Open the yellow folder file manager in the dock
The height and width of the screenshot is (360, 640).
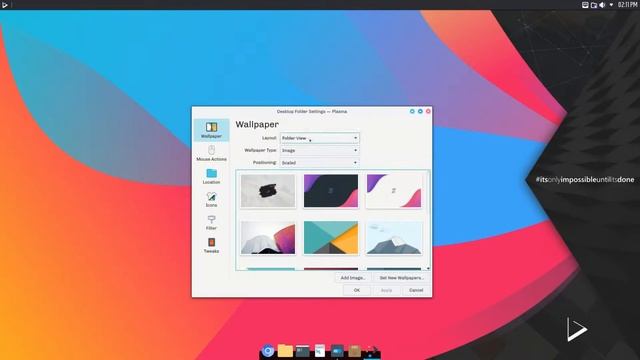click(285, 351)
